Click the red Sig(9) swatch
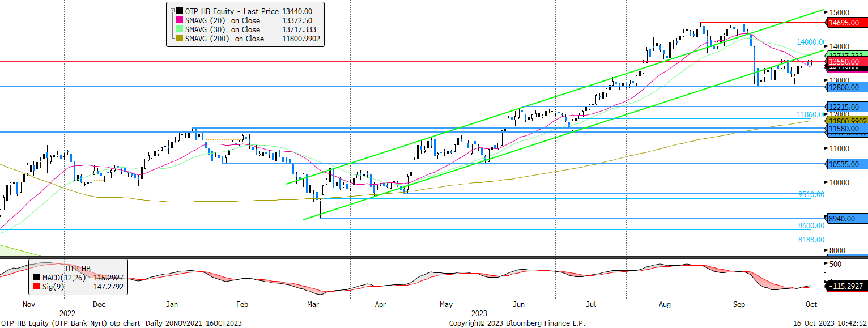This screenshot has height=328, width=868. pyautogui.click(x=37, y=287)
